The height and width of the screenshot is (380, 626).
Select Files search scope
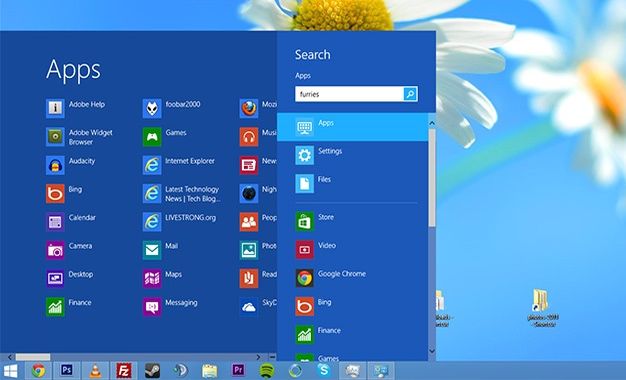(353, 184)
